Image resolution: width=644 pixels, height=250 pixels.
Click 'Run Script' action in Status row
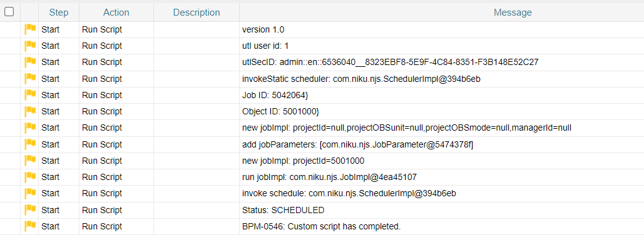(102, 210)
